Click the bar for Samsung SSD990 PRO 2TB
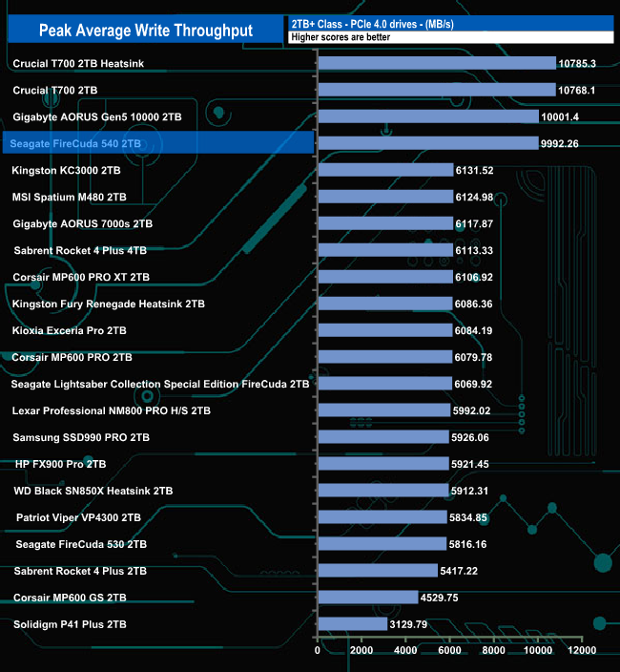 [383, 437]
